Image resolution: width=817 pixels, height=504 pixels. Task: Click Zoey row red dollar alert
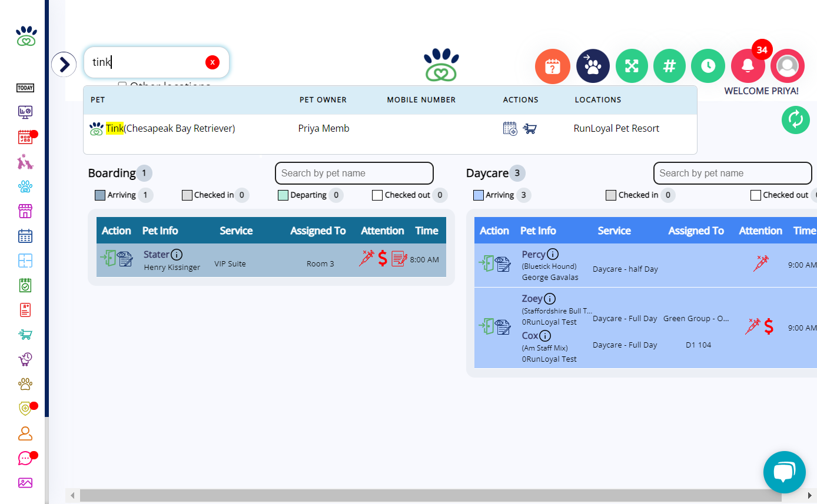click(x=769, y=326)
